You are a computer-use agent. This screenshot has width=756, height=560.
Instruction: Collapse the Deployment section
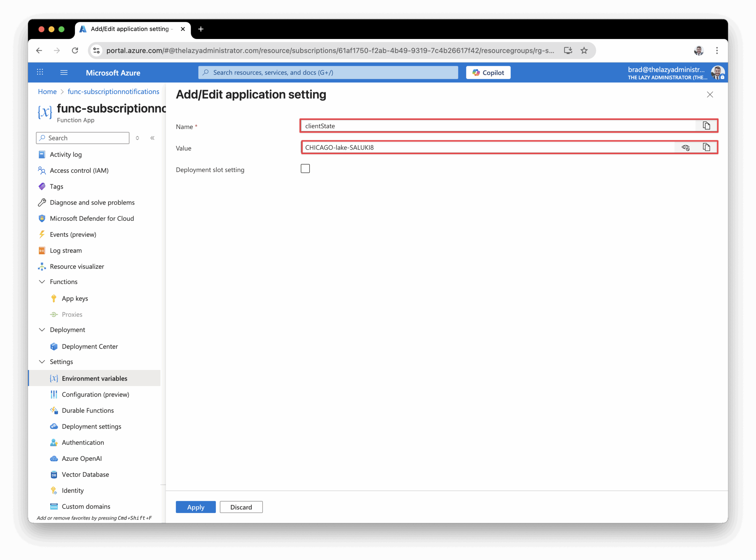pos(42,330)
